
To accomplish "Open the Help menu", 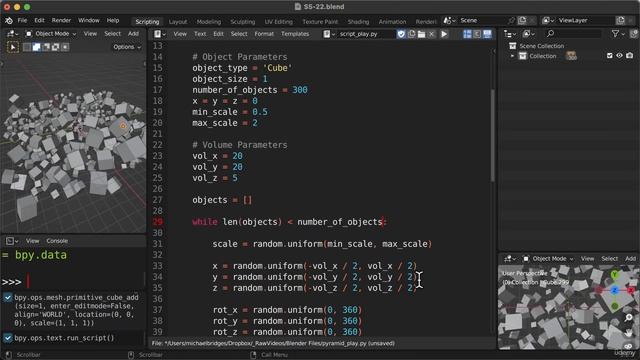I will (x=113, y=20).
